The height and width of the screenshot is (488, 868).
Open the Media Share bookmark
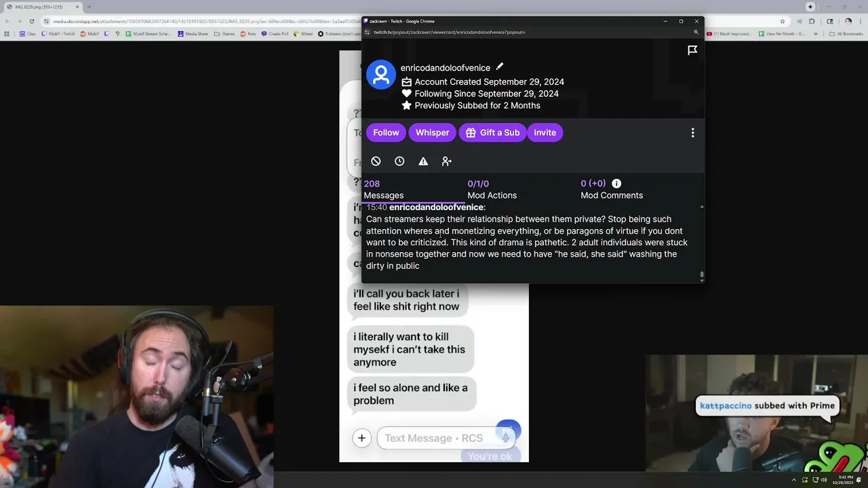click(193, 34)
